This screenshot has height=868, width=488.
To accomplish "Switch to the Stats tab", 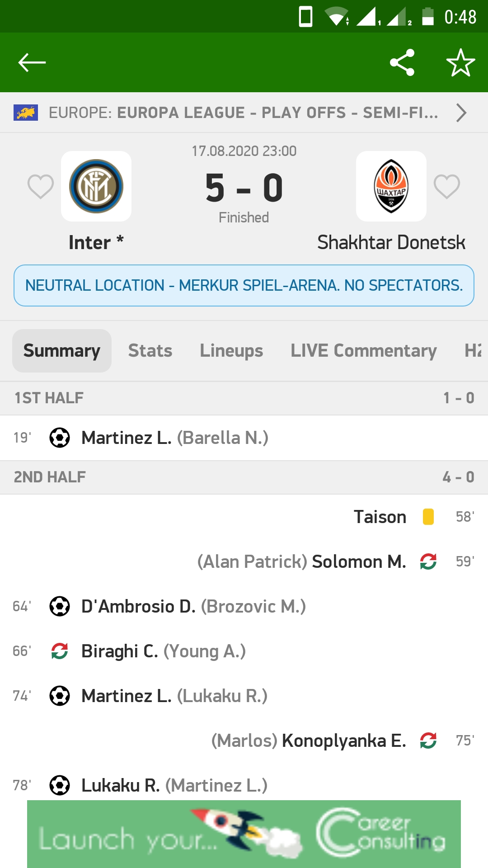I will click(x=150, y=351).
